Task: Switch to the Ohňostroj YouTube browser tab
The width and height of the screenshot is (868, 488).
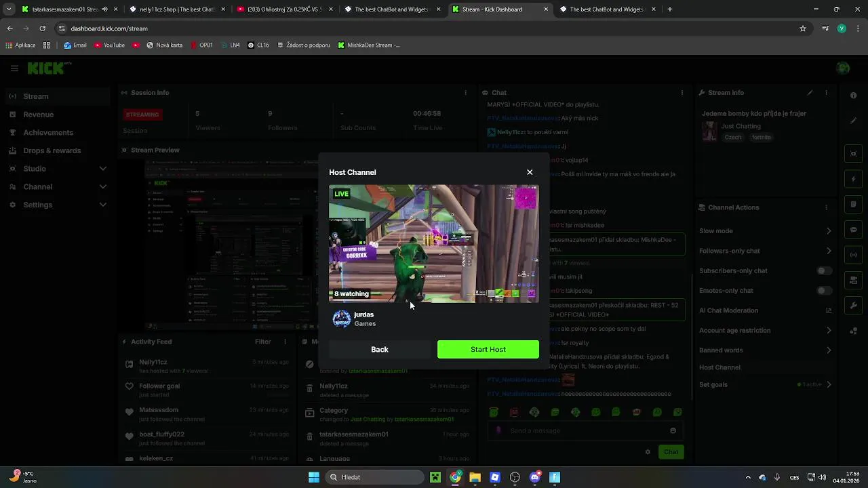Action: [x=285, y=9]
